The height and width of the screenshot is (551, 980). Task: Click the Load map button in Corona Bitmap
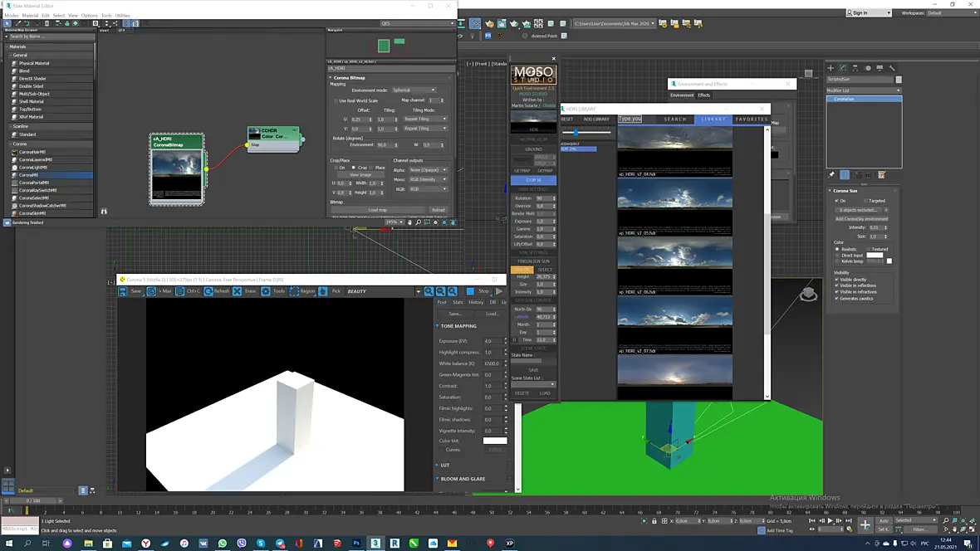[x=378, y=210]
